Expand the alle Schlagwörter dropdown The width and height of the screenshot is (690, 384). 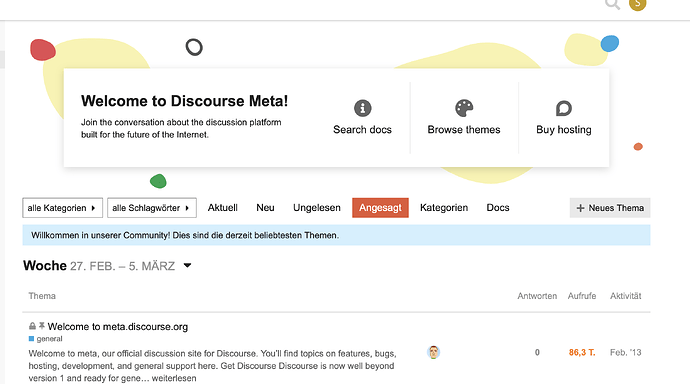point(152,208)
